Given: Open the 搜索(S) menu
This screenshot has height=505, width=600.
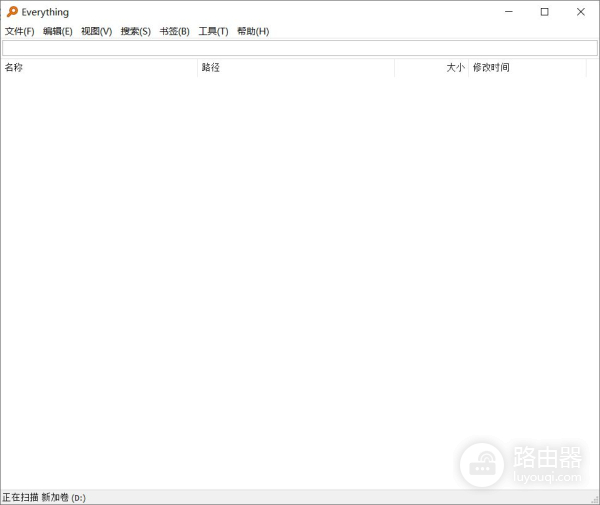Looking at the screenshot, I should (136, 31).
